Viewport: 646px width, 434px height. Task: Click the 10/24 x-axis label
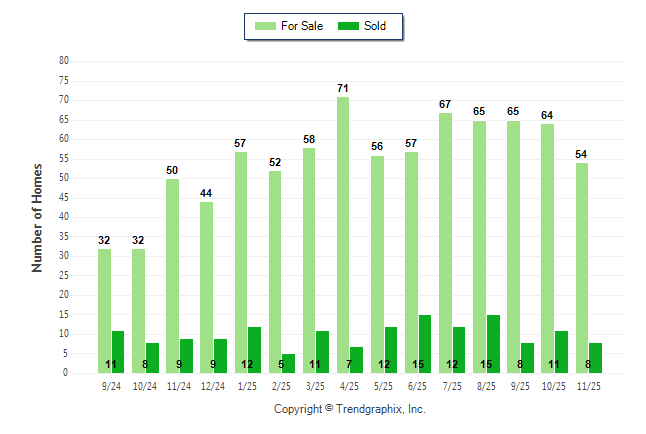pyautogui.click(x=145, y=386)
